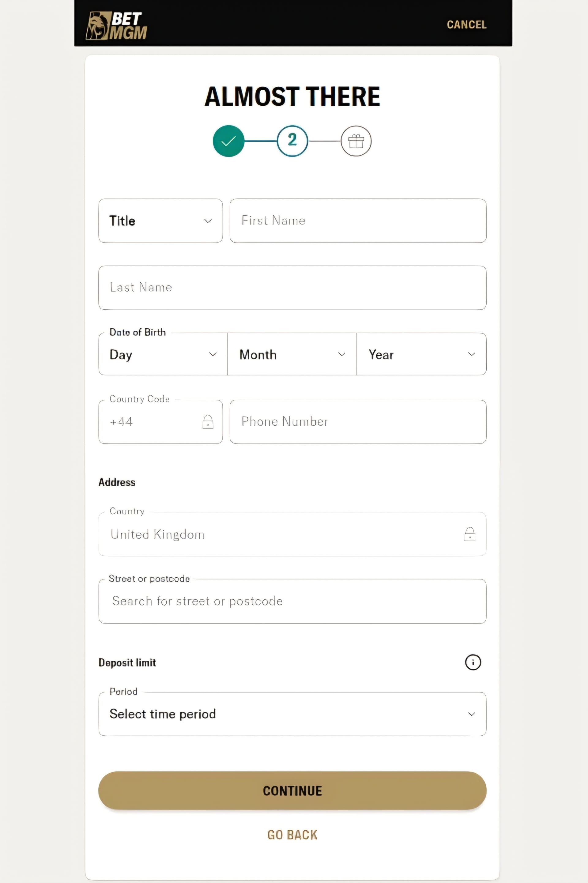Click the First Name input field
Viewport: 588px width, 883px height.
(358, 221)
